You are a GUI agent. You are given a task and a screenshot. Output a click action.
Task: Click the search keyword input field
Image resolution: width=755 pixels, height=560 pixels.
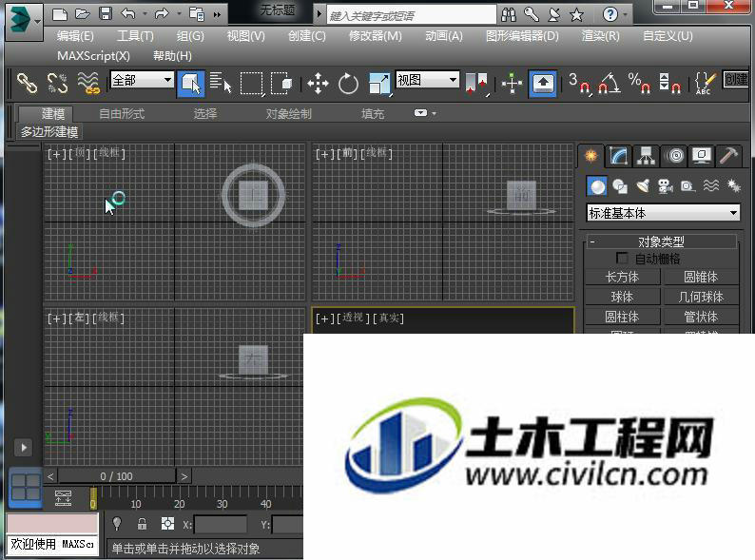click(411, 15)
